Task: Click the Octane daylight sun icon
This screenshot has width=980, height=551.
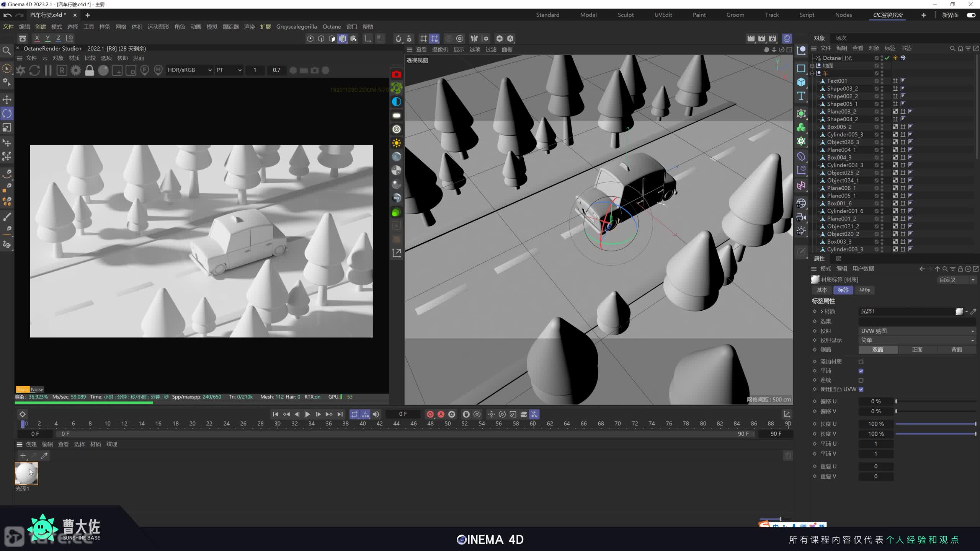Action: (x=397, y=143)
